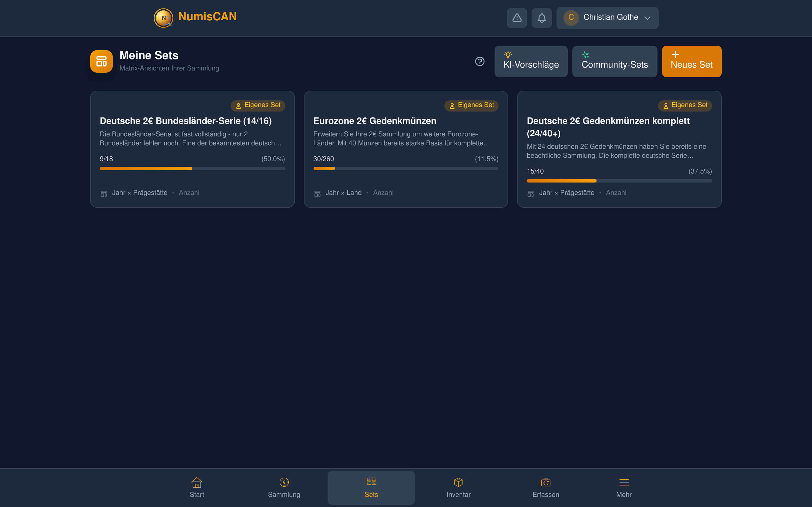Create a new set with Neues Set
Viewport: 812px width, 507px height.
[x=692, y=61]
